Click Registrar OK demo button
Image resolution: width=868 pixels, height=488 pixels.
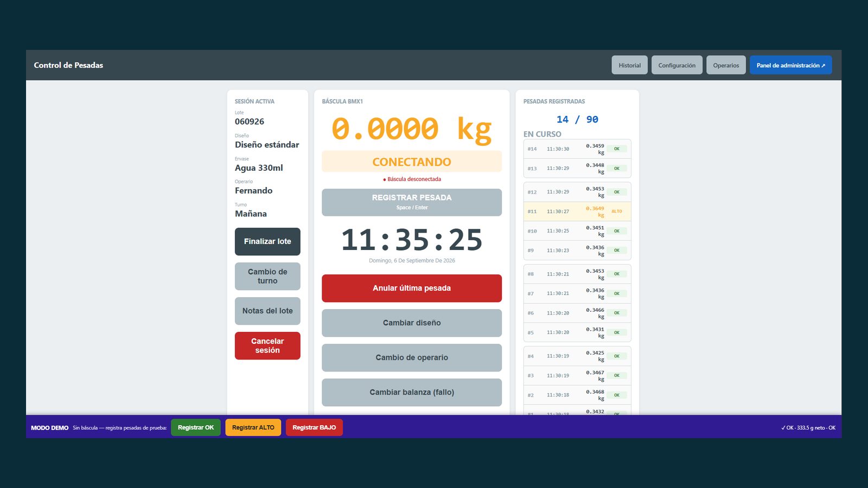(196, 427)
